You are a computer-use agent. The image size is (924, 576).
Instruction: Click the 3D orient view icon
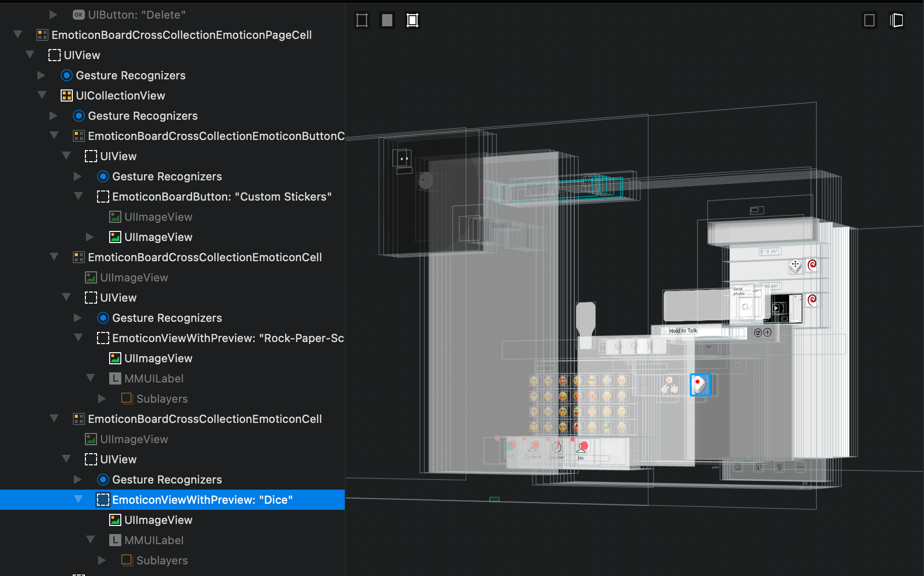[x=897, y=20]
